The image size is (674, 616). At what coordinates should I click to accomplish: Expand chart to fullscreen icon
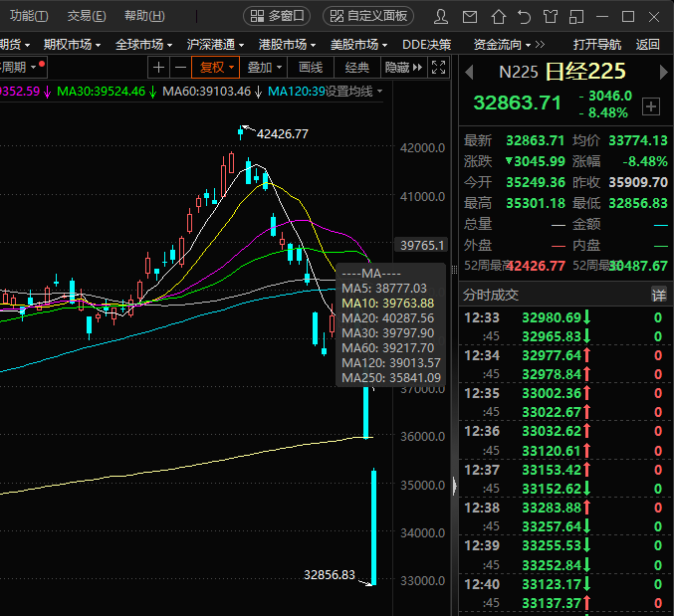(439, 67)
